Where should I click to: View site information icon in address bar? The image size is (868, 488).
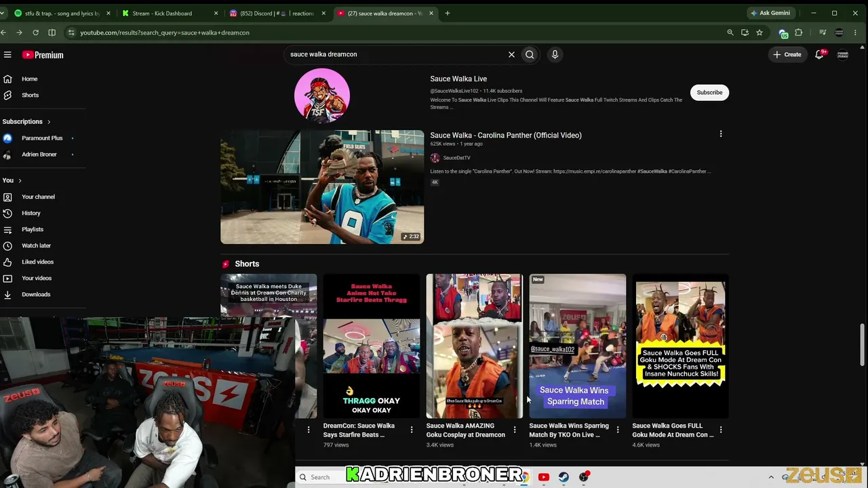pos(71,33)
